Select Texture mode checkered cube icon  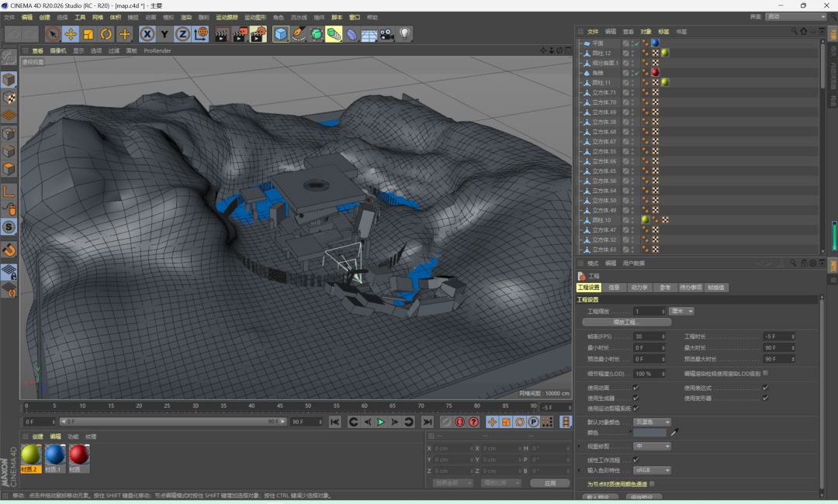coord(9,98)
